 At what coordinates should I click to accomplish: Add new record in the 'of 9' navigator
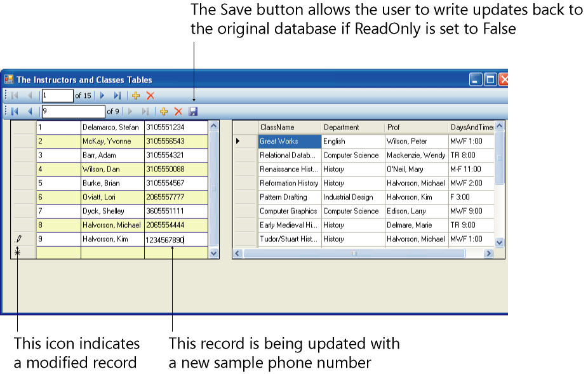[163, 112]
